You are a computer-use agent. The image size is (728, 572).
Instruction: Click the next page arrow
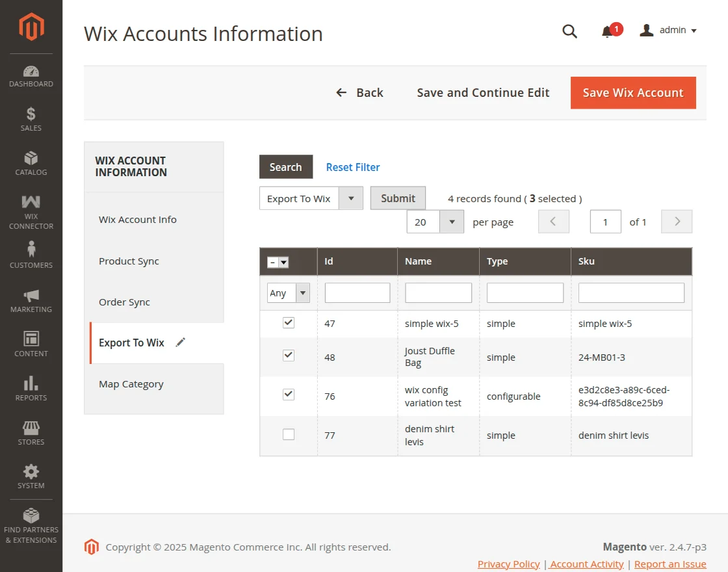click(x=676, y=222)
